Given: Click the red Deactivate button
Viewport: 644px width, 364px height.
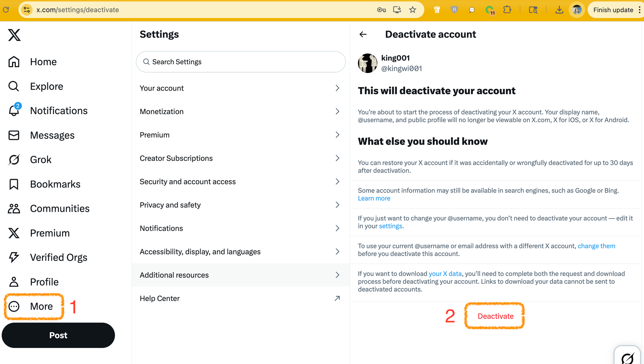Looking at the screenshot, I should click(x=495, y=316).
